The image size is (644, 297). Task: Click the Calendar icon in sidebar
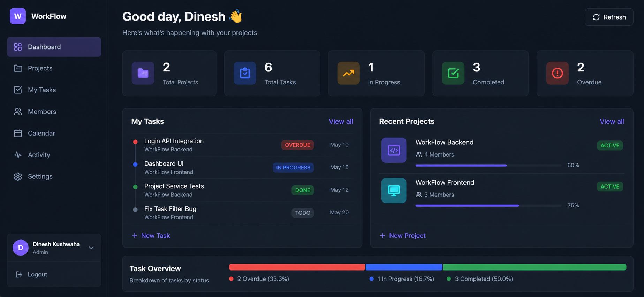(x=18, y=133)
